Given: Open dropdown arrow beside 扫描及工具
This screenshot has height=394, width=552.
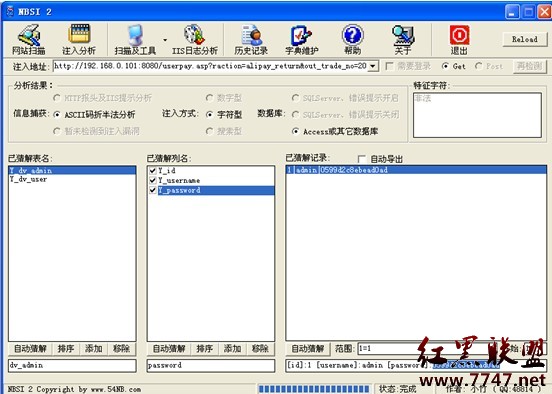Looking at the screenshot, I should click(x=165, y=40).
